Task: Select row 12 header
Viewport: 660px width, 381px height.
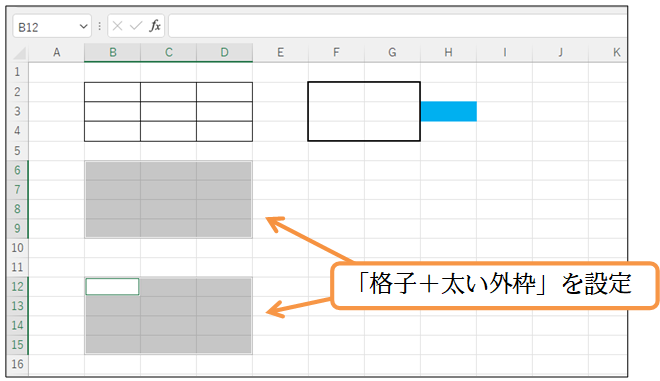Action: pos(17,287)
